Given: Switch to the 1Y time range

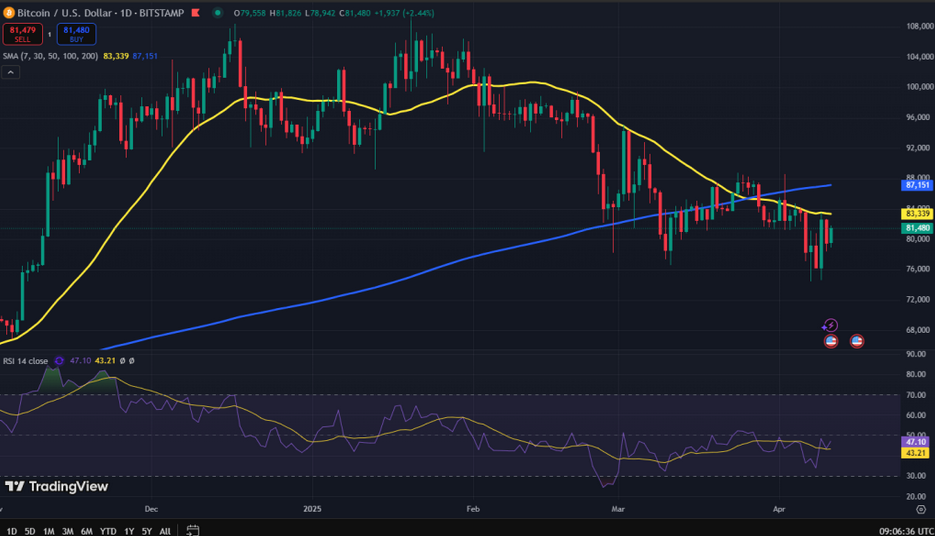Looking at the screenshot, I should (x=129, y=531).
